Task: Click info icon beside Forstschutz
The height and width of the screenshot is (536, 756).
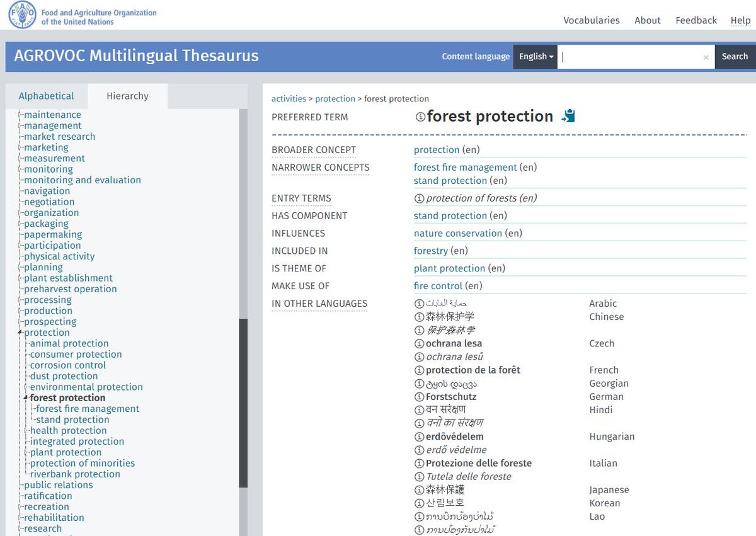Action: pyautogui.click(x=419, y=397)
